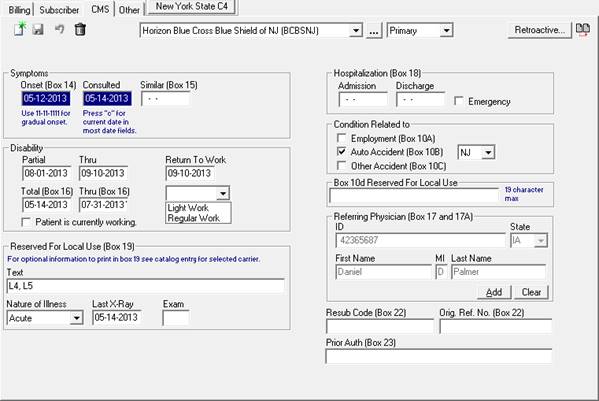Click the undo arrow icon
Image resolution: width=599 pixels, height=401 pixels.
(59, 29)
